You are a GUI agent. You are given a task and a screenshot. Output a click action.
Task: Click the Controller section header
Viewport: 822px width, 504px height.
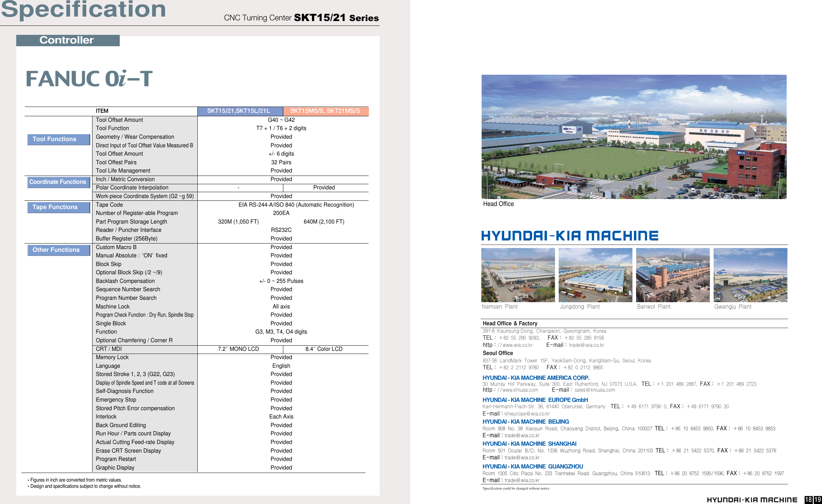click(68, 40)
